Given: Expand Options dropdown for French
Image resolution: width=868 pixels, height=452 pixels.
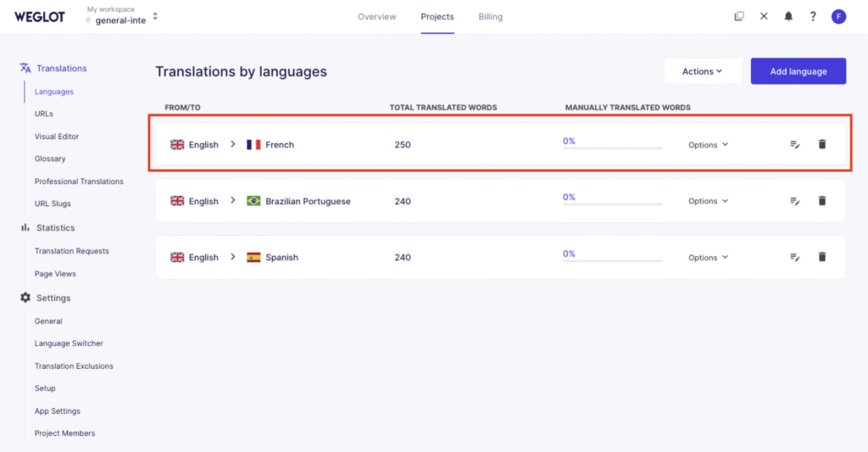Looking at the screenshot, I should click(x=708, y=145).
